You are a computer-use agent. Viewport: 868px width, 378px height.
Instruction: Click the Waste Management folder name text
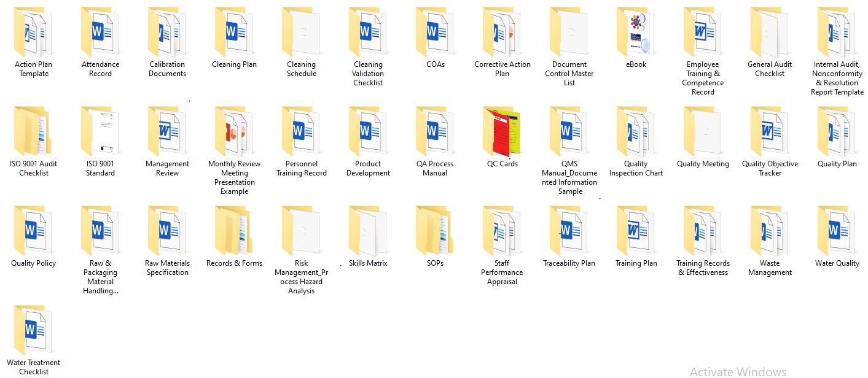(770, 268)
